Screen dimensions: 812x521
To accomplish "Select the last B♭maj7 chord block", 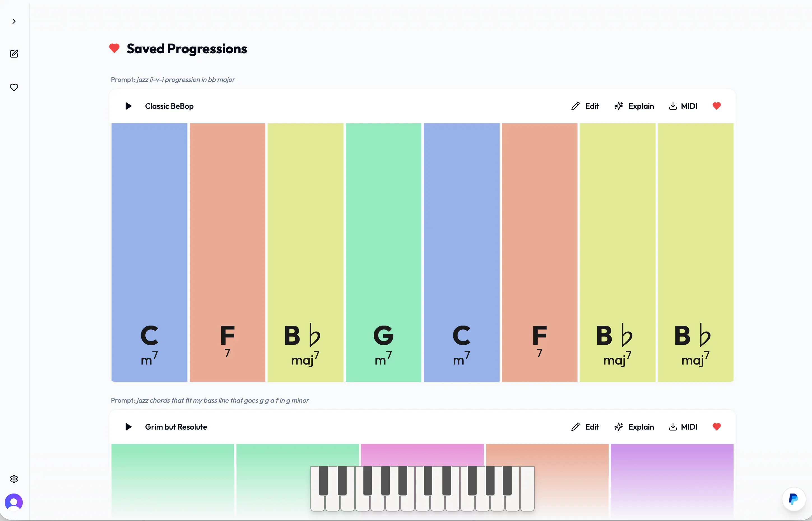I will [695, 252].
